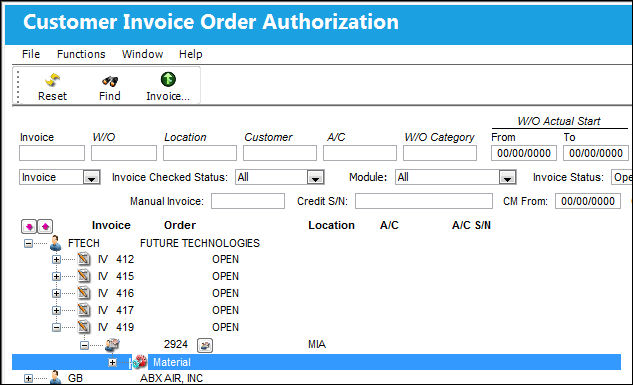Click the invoice document icon for IV 412
Screen dimensions: 633x385
click(84, 259)
